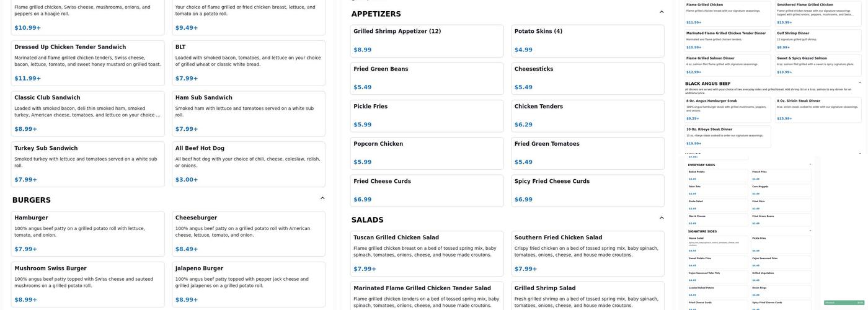Select the 10 Oz. Ribeye Steak Dinner
The image size is (868, 310).
(728, 136)
